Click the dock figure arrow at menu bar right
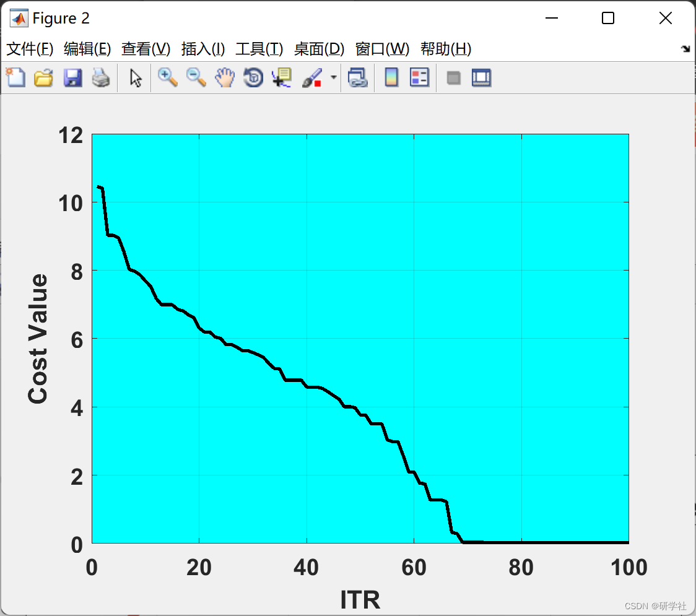Image resolution: width=696 pixels, height=616 pixels. [x=685, y=48]
